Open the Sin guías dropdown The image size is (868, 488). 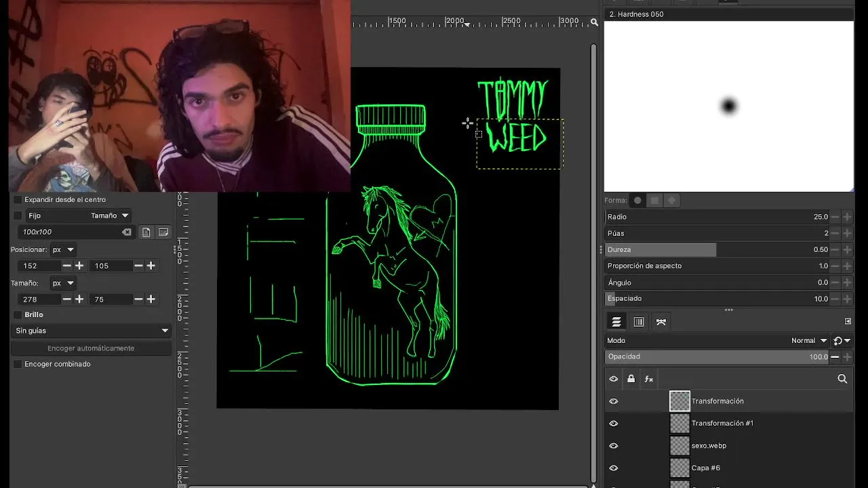tap(92, 331)
